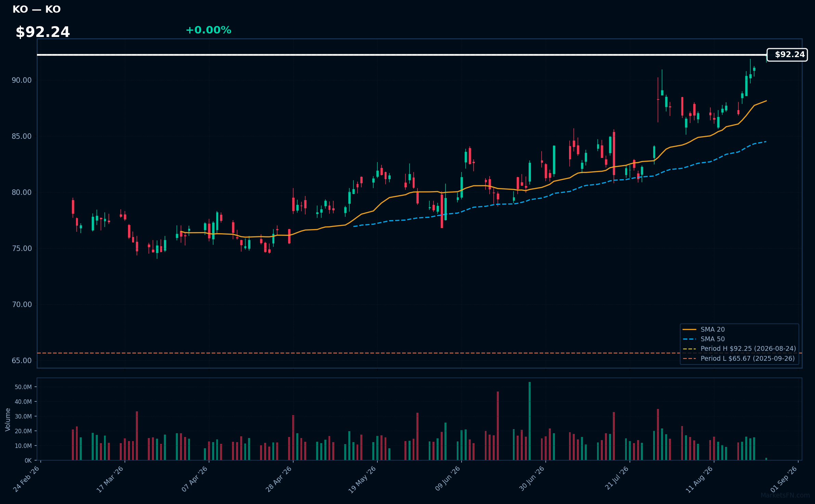Screen dimensions: 815x504
Task: Click the Volume axis title
Action: pyautogui.click(x=8, y=420)
